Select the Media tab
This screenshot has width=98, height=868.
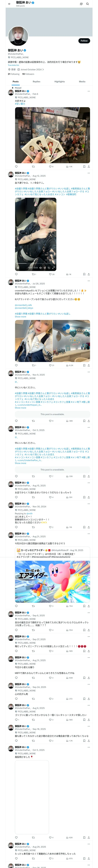click(x=82, y=82)
